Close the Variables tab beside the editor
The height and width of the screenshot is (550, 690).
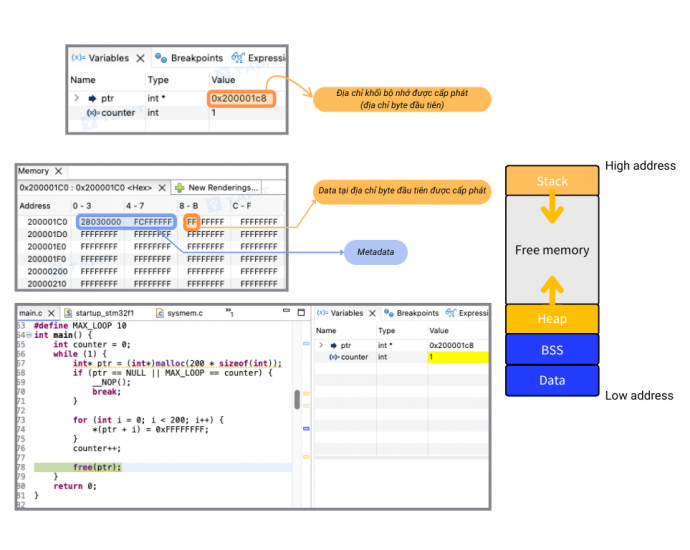point(372,313)
